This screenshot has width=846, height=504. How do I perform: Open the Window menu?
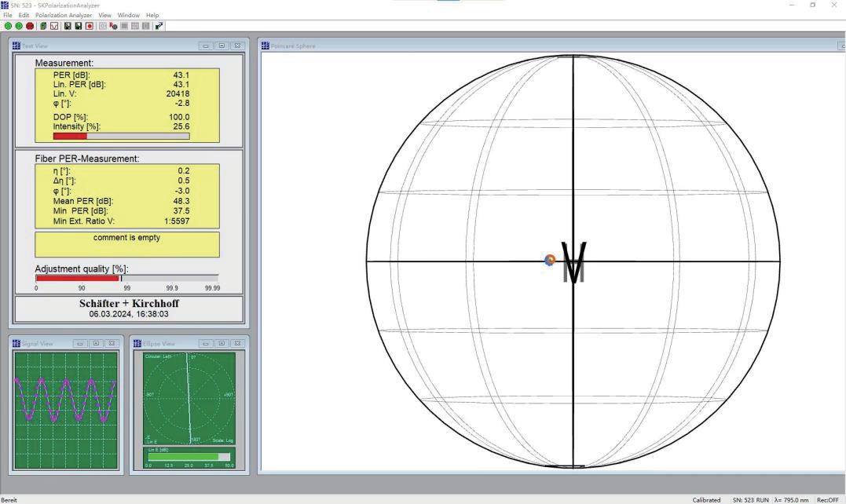point(128,15)
